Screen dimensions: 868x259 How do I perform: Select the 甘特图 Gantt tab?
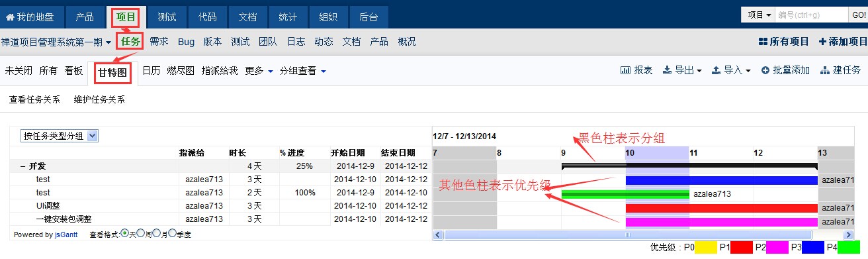pyautogui.click(x=112, y=72)
